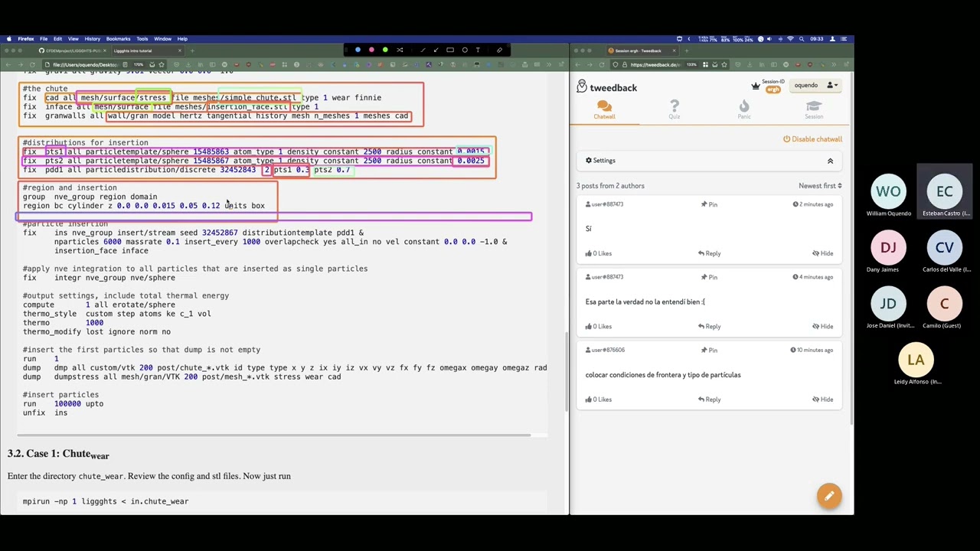Image resolution: width=980 pixels, height=551 pixels.
Task: Hide the 'Esa parte la verdad' post
Action: click(x=823, y=327)
